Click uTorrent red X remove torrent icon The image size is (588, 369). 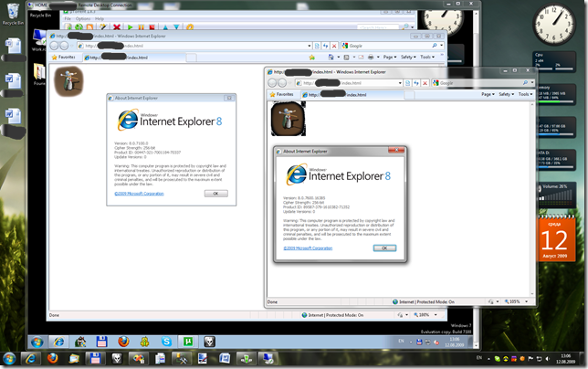[117, 27]
